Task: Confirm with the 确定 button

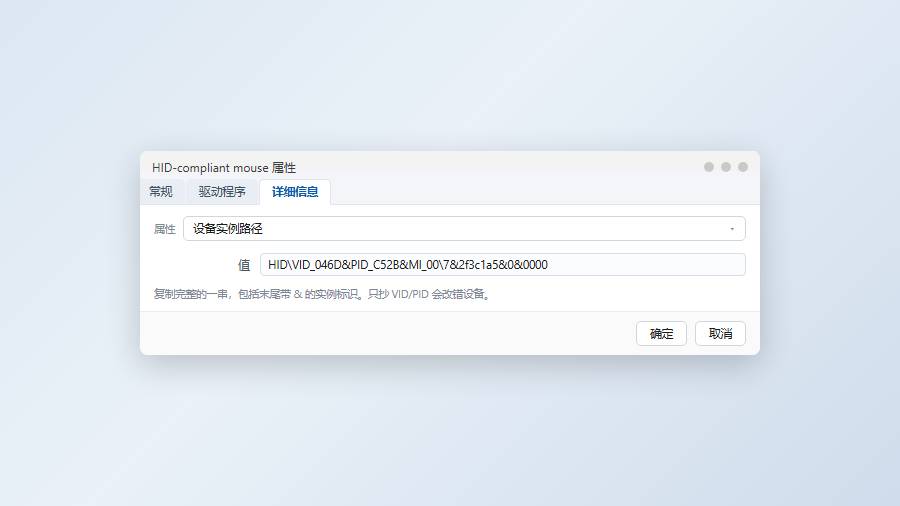Action: (661, 333)
